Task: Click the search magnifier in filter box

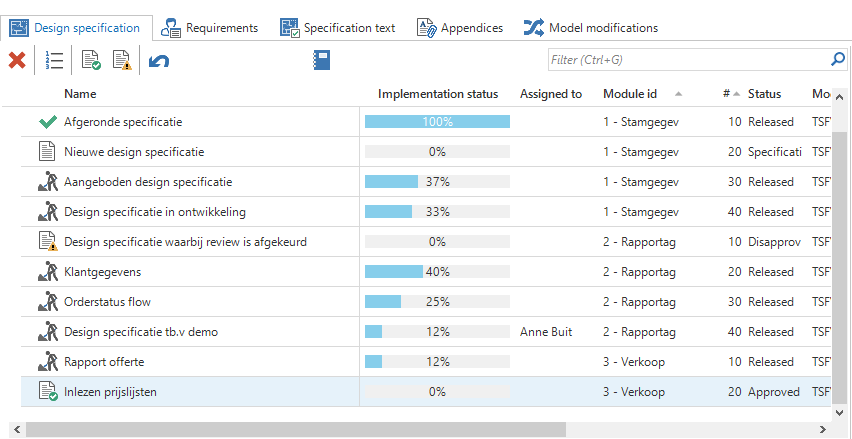Action: tap(838, 60)
